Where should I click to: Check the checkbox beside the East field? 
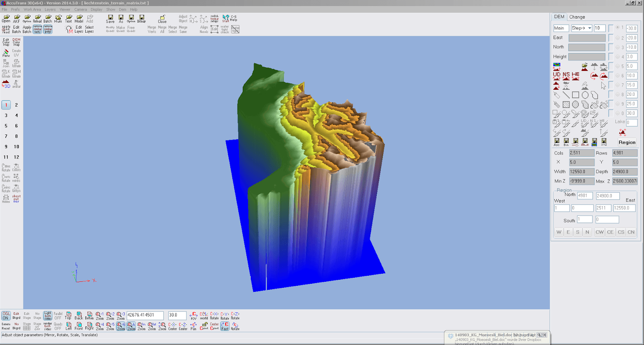pos(611,37)
